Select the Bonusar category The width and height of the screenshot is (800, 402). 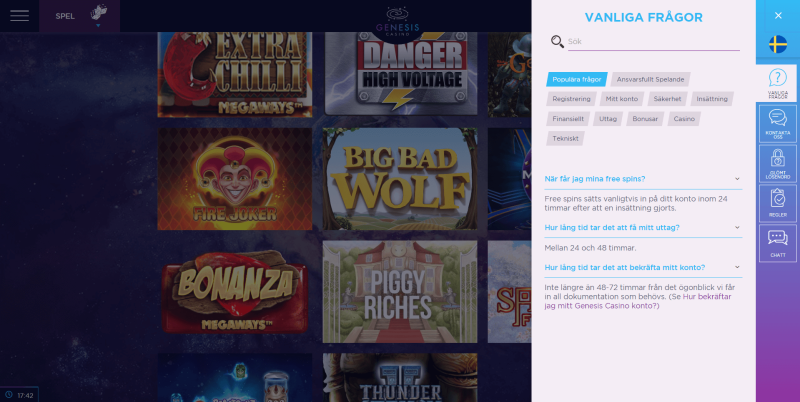coord(645,119)
